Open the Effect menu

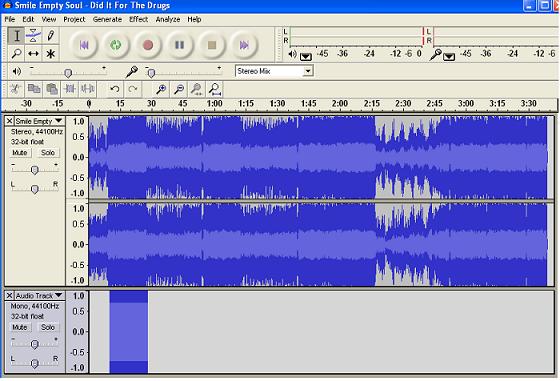[x=138, y=19]
